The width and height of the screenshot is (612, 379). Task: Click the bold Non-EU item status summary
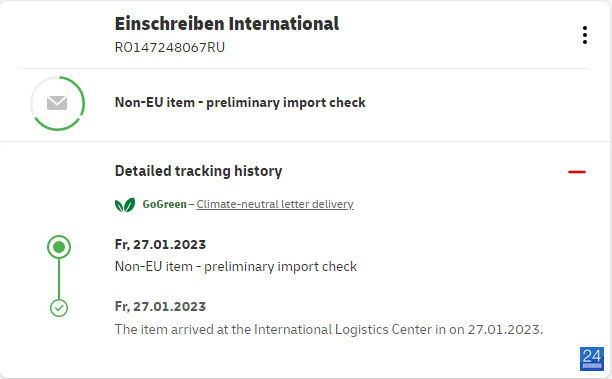tap(240, 102)
